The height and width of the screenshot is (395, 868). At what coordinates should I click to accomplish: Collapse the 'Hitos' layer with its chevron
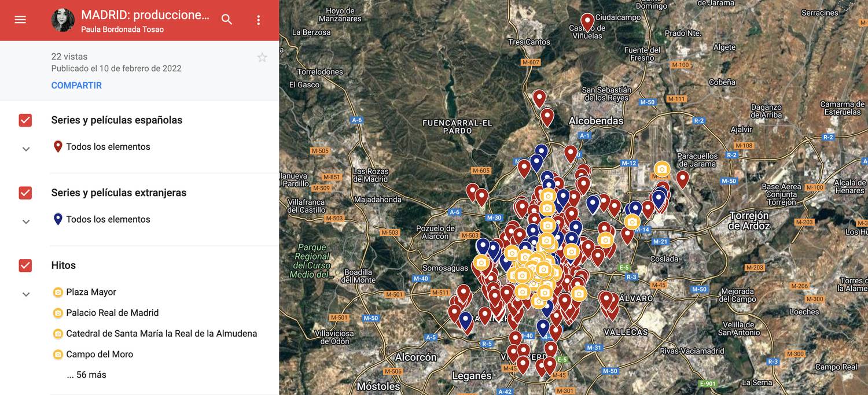[26, 294]
